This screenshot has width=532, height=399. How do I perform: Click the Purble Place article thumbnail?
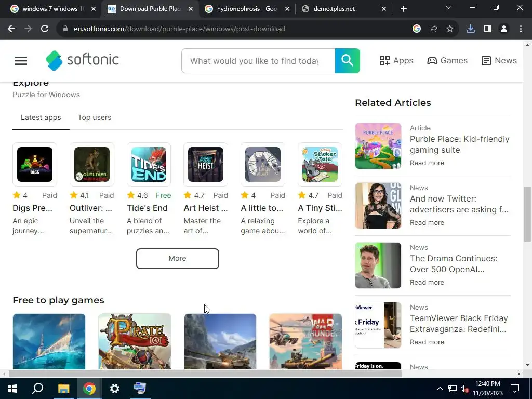click(378, 146)
